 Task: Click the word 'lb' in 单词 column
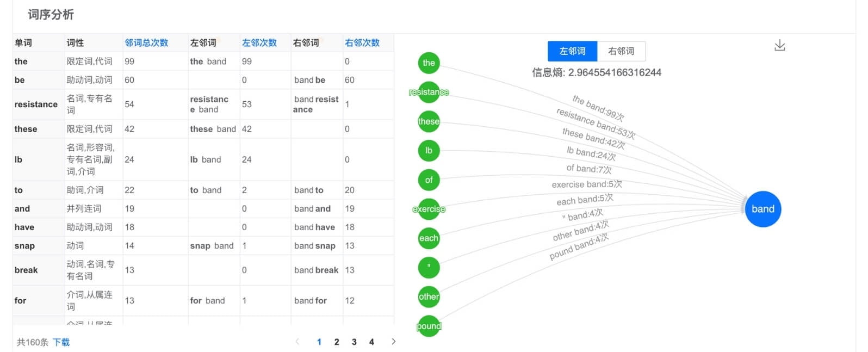18,159
